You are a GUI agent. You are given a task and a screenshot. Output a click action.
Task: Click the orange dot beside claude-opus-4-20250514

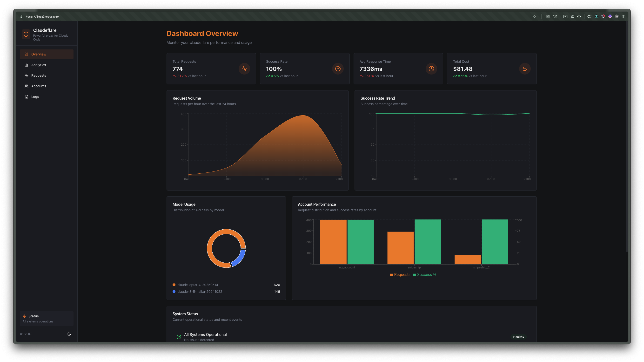point(174,285)
